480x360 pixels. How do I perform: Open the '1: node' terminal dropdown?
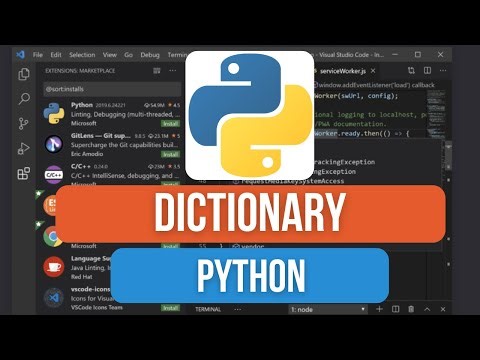328,309
